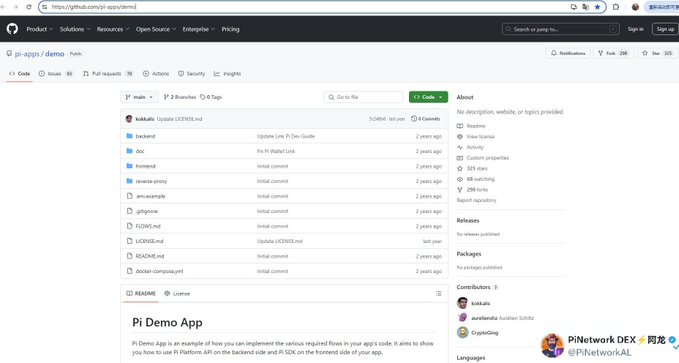Click Notifications button
Image resolution: width=679 pixels, height=363 pixels.
[x=568, y=53]
